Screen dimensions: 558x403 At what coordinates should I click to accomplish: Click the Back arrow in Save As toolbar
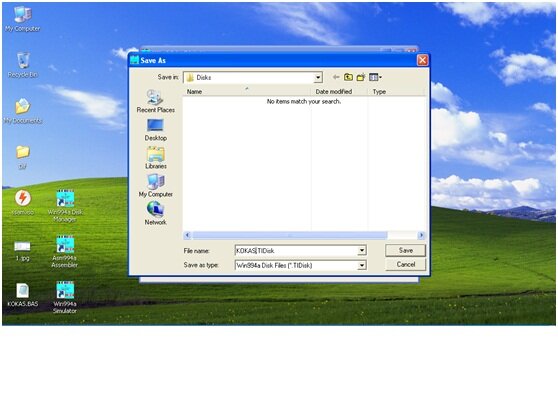336,77
